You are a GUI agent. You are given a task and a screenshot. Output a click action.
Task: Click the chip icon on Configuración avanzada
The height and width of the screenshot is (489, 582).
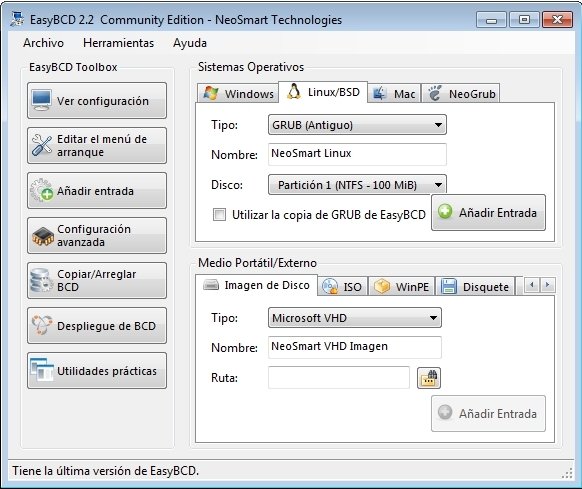(x=43, y=236)
